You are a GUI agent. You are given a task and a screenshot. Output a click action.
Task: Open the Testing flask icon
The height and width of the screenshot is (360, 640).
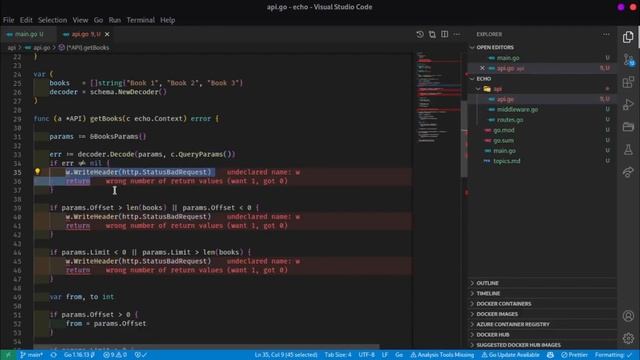click(628, 149)
